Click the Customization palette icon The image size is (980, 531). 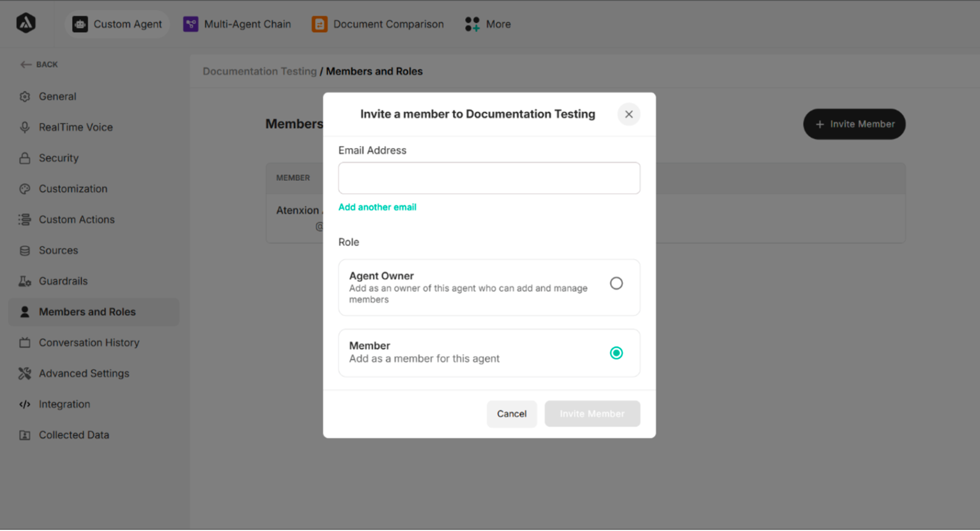pyautogui.click(x=25, y=189)
